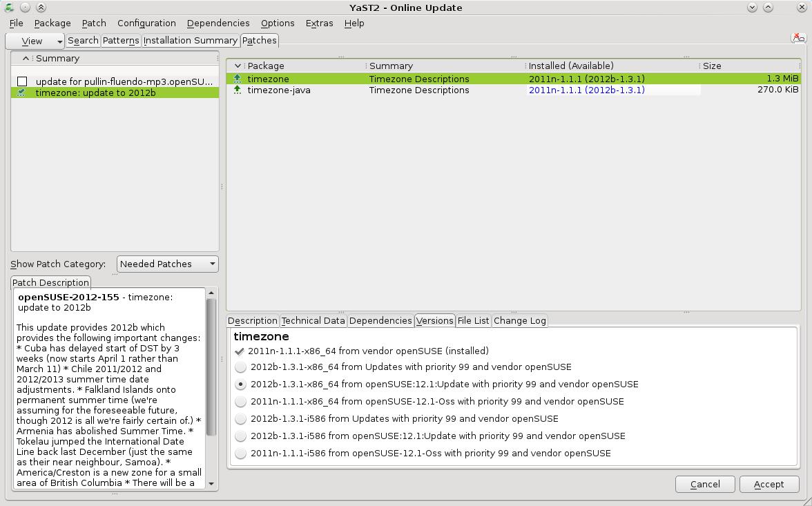The height and width of the screenshot is (506, 812).
Task: Click status icon of timezone 2012b patch
Action: [21, 93]
